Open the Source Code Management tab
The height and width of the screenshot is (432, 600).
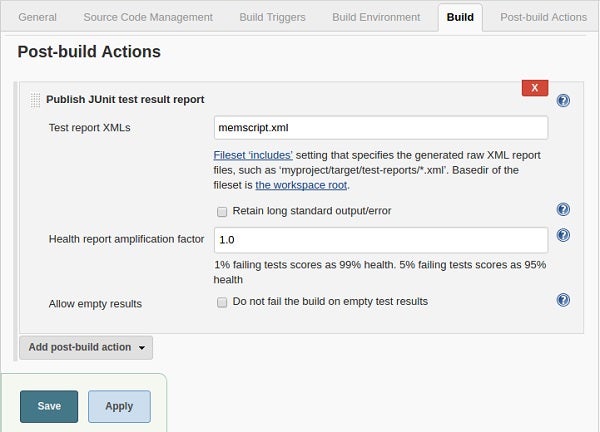coord(148,18)
